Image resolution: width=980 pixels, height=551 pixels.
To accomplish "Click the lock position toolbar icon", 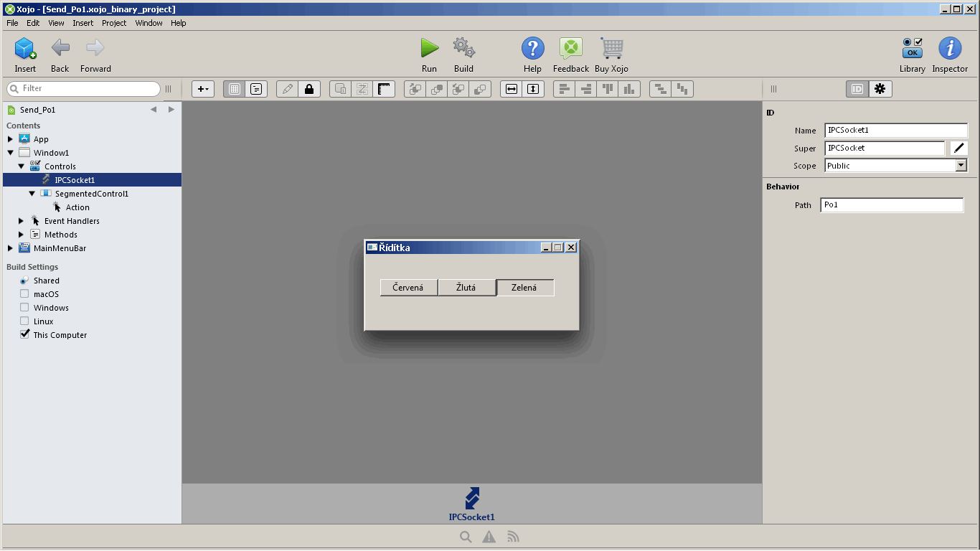I will pos(309,89).
